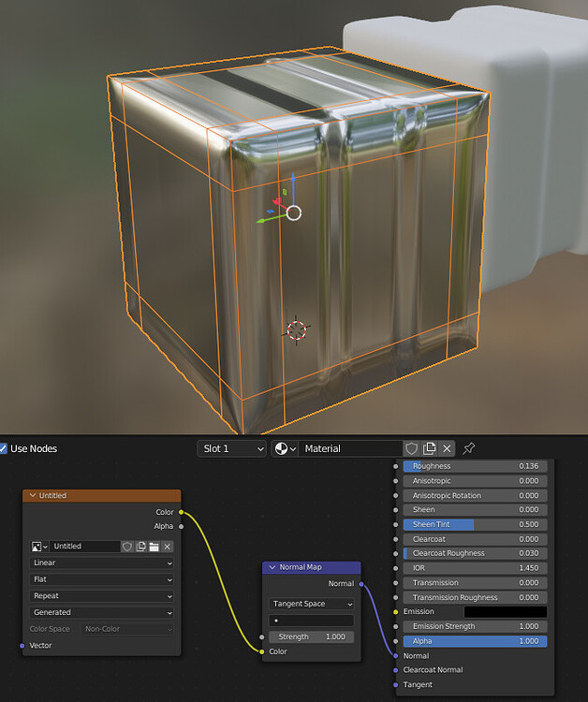Click the Vector input socket

point(22,646)
